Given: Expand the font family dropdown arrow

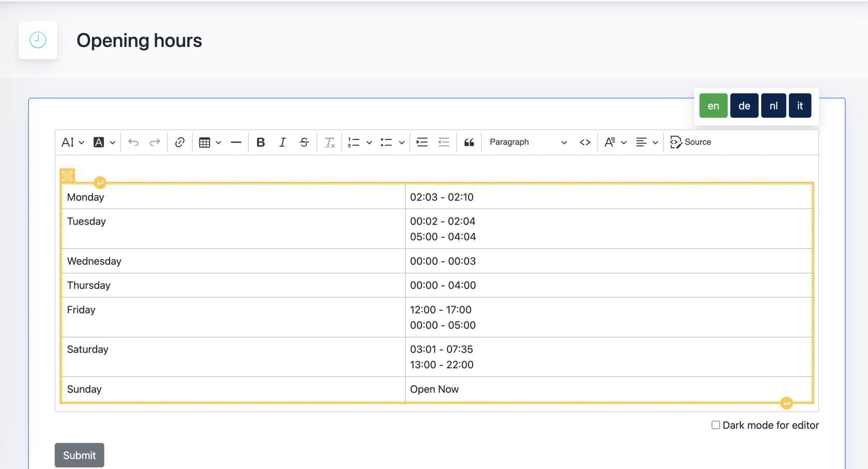Looking at the screenshot, I should coord(624,143).
